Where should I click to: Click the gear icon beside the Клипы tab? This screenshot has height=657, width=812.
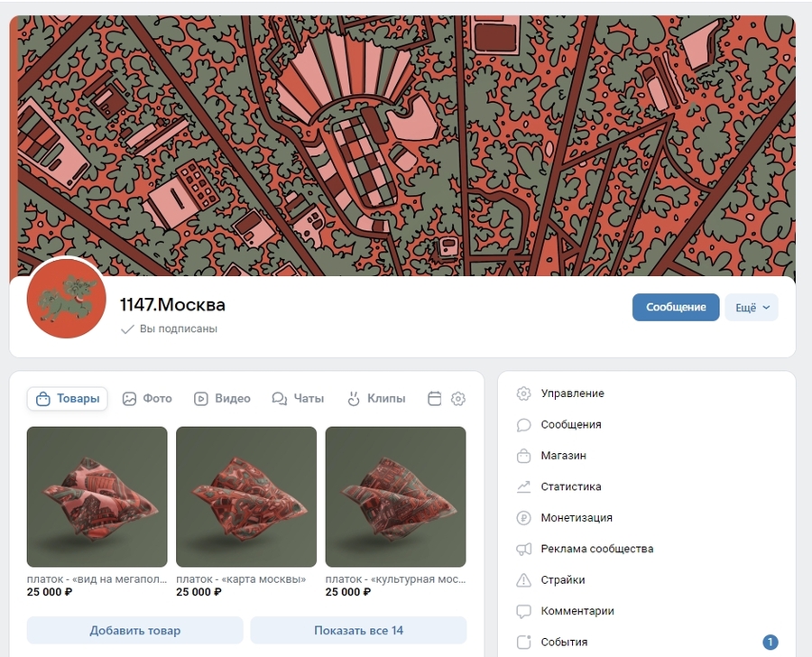(457, 398)
